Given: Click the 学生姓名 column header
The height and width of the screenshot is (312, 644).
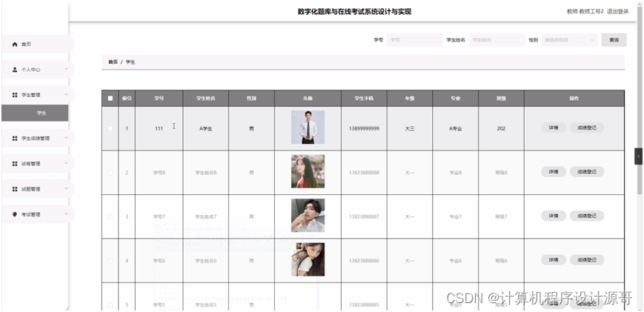Looking at the screenshot, I should pyautogui.click(x=206, y=99).
